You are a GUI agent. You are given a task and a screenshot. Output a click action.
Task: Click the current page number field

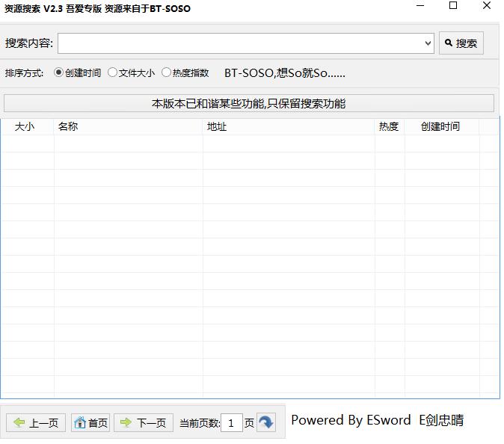coord(231,423)
